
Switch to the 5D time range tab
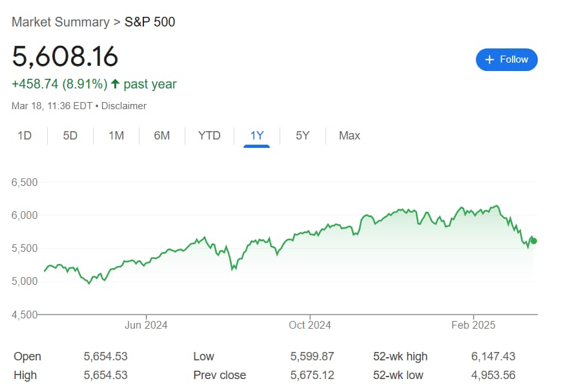pyautogui.click(x=70, y=136)
